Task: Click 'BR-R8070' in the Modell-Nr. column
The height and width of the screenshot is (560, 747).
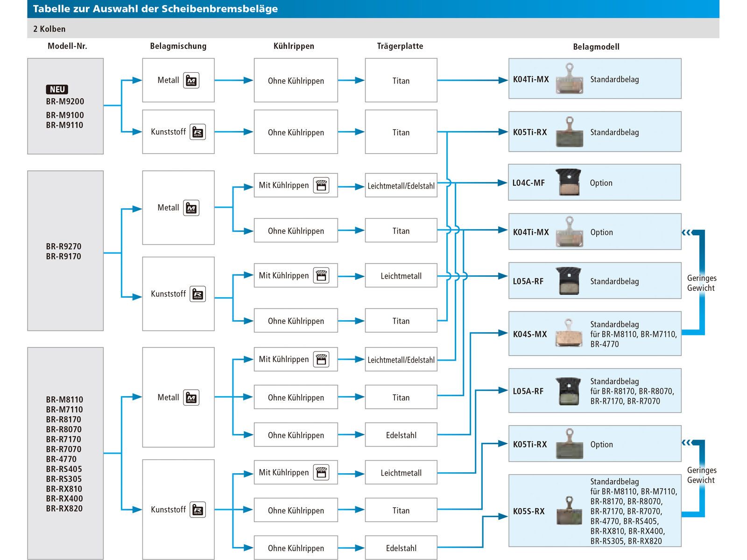Action: click(63, 429)
